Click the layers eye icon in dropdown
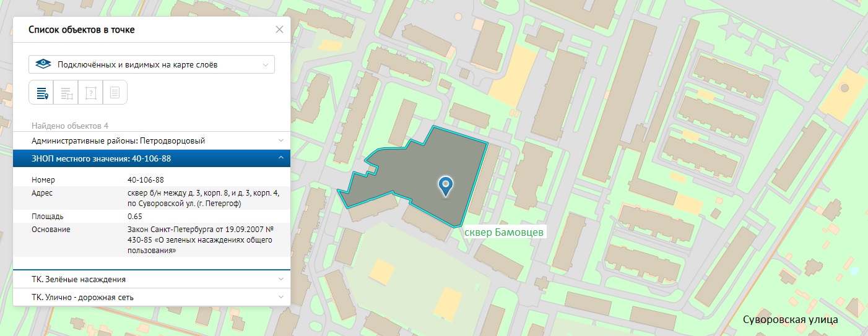868x336 pixels. click(43, 64)
